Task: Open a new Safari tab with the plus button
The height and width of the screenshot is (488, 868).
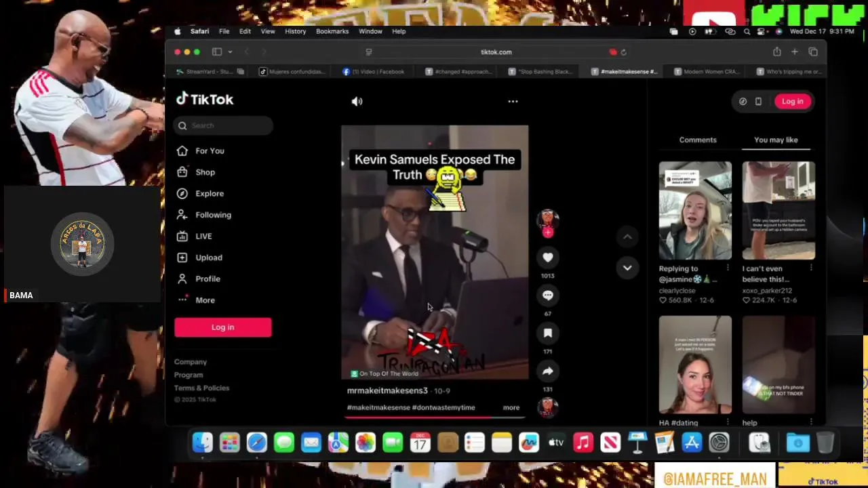Action: [795, 52]
